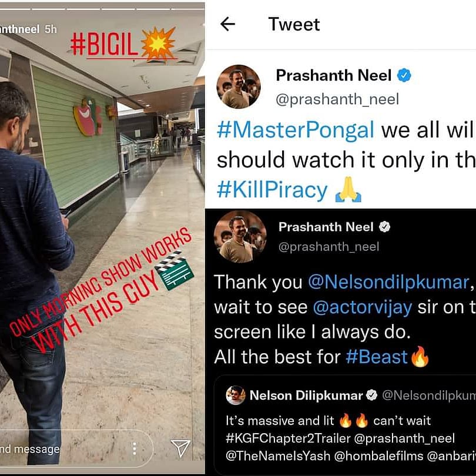Open Prashanth Neel's avatar in dark tweet
The width and height of the screenshot is (476, 476).
(x=240, y=236)
